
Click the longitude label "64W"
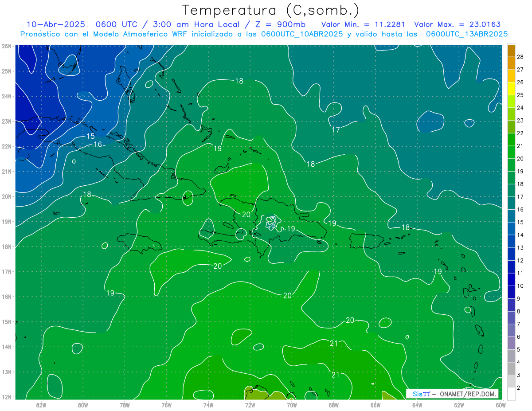[417, 405]
